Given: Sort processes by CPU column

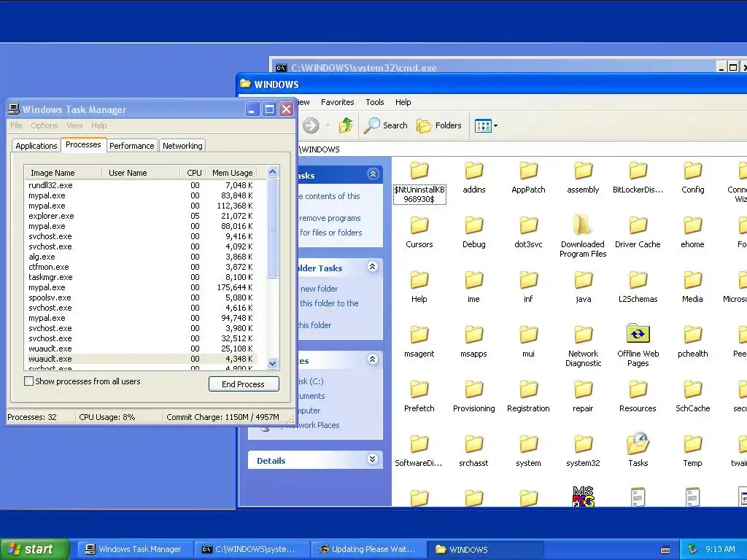Looking at the screenshot, I should 193,173.
